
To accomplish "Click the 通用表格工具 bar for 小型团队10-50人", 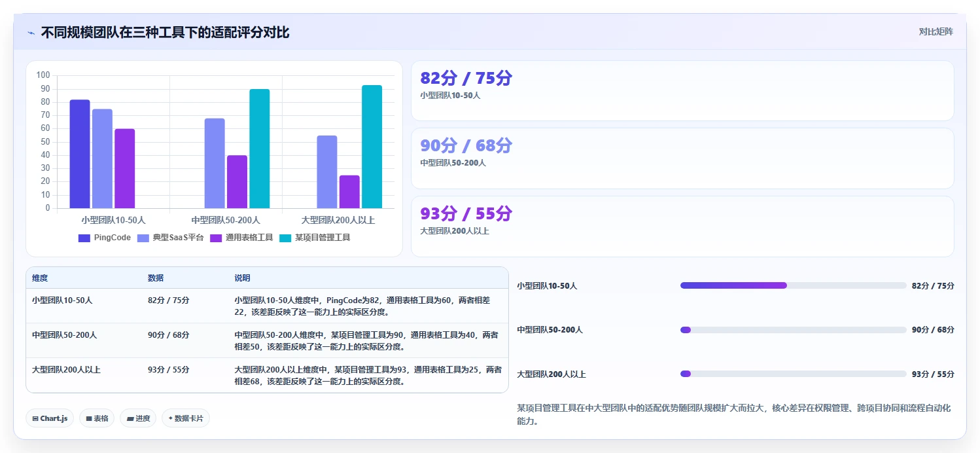I will [125, 168].
